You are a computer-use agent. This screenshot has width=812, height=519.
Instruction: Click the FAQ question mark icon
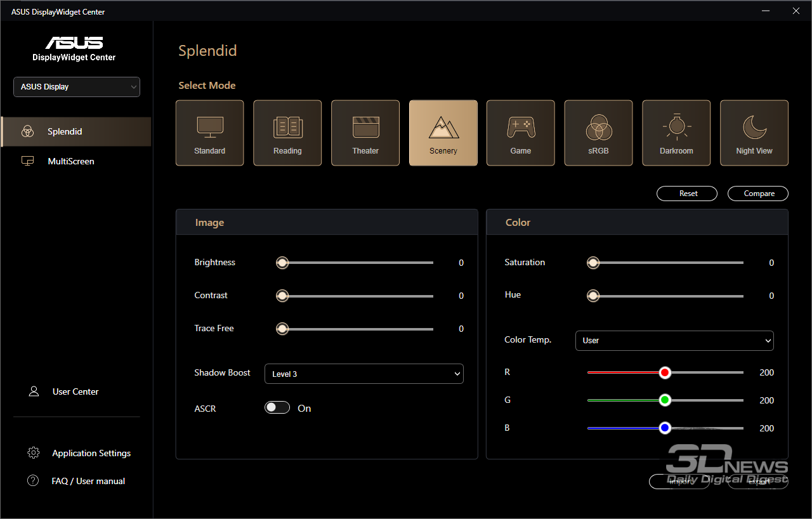click(33, 481)
